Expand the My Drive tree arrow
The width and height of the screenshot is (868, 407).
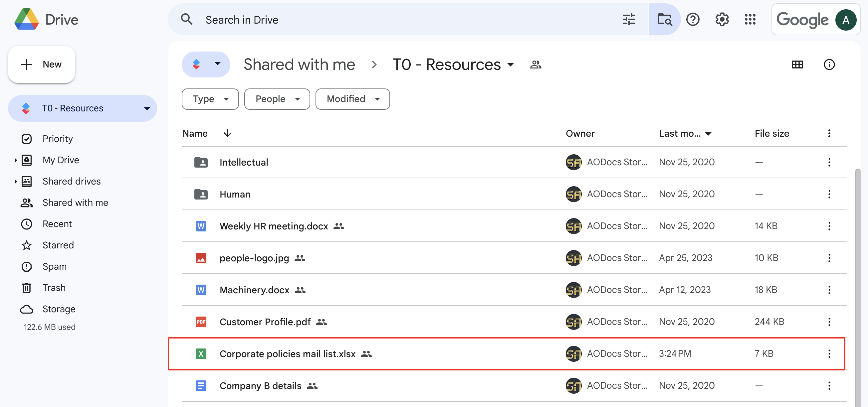(x=16, y=160)
